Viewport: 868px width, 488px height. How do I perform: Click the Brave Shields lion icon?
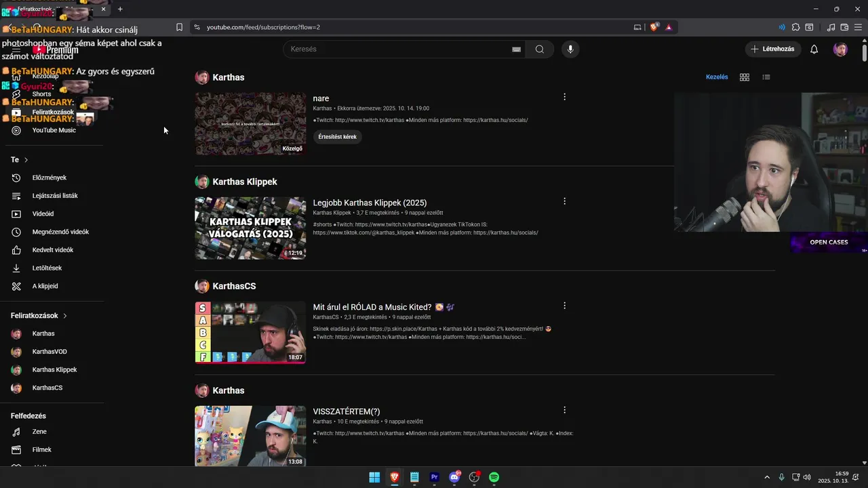point(654,27)
